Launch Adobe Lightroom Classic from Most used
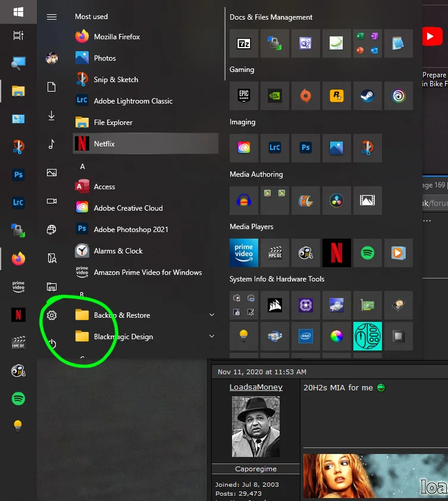 pyautogui.click(x=146, y=101)
